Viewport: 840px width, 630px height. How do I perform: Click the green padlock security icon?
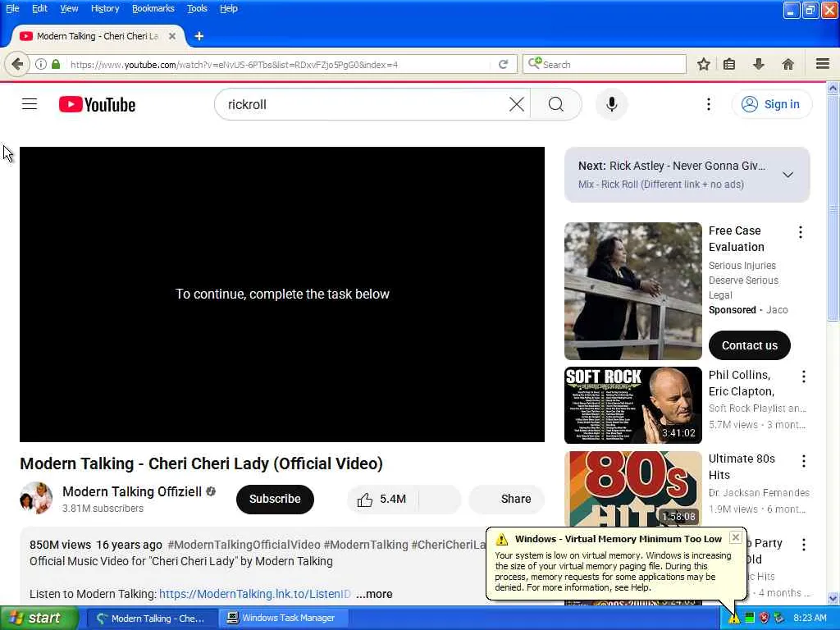56,64
